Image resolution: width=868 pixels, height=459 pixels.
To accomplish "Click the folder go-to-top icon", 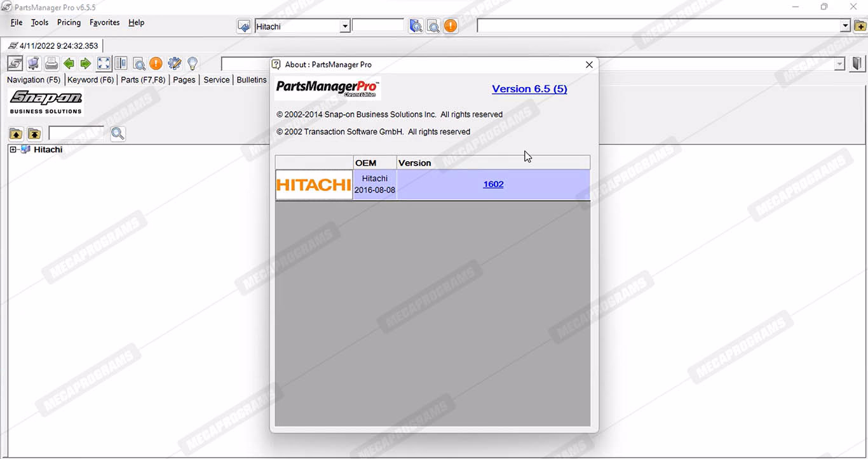I will point(34,133).
